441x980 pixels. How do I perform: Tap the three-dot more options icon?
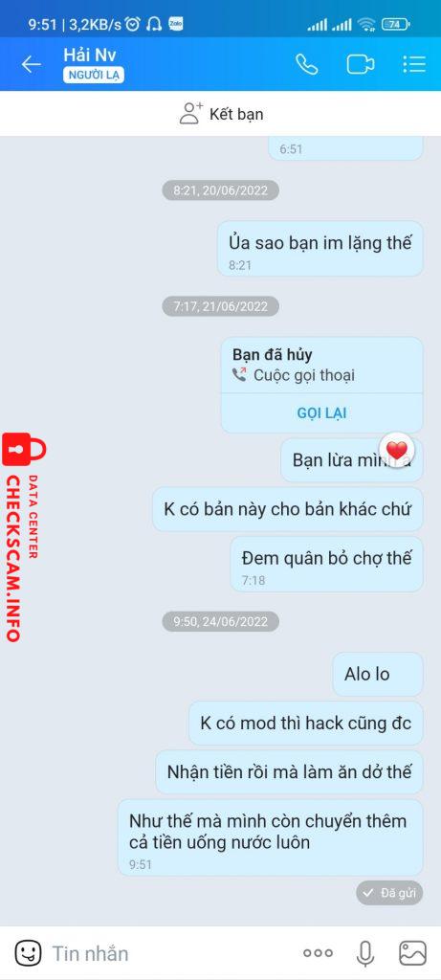coord(318,953)
